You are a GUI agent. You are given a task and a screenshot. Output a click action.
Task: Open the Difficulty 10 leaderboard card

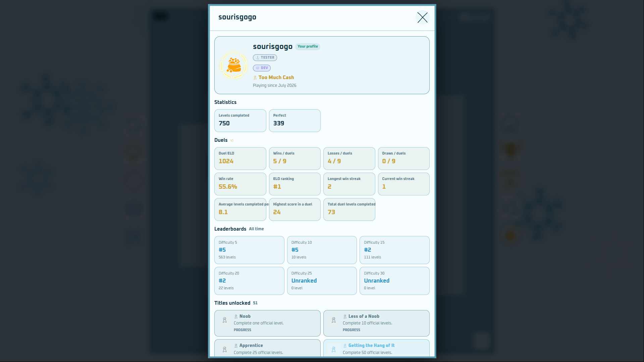pyautogui.click(x=322, y=250)
